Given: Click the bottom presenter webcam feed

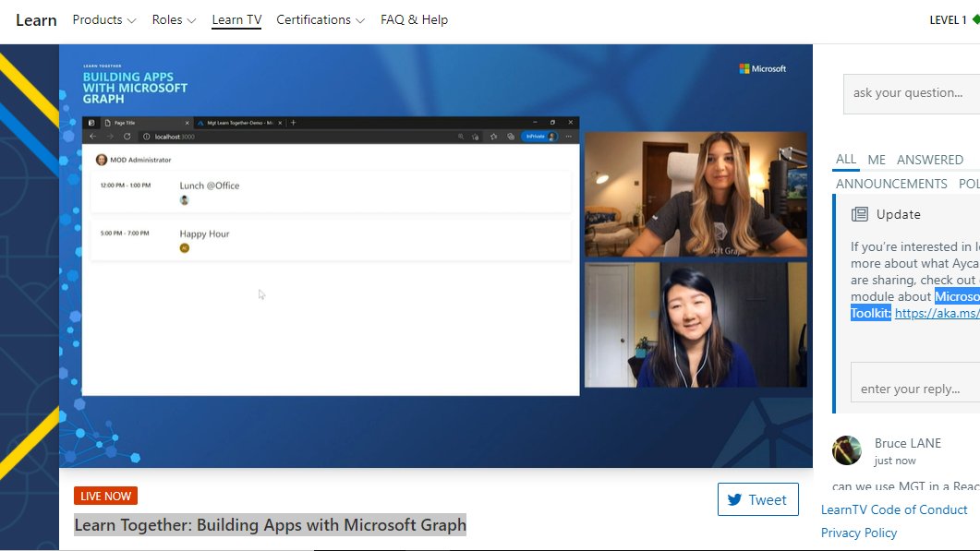Looking at the screenshot, I should click(x=696, y=325).
